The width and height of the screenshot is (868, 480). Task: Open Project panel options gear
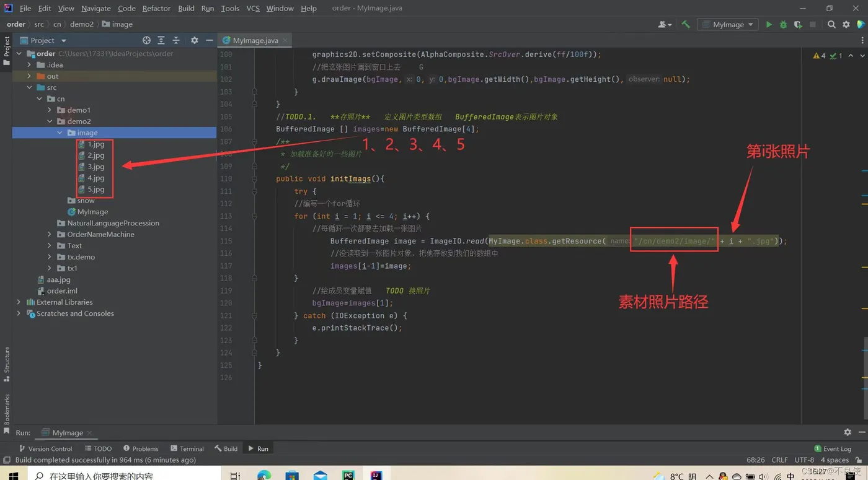[195, 40]
